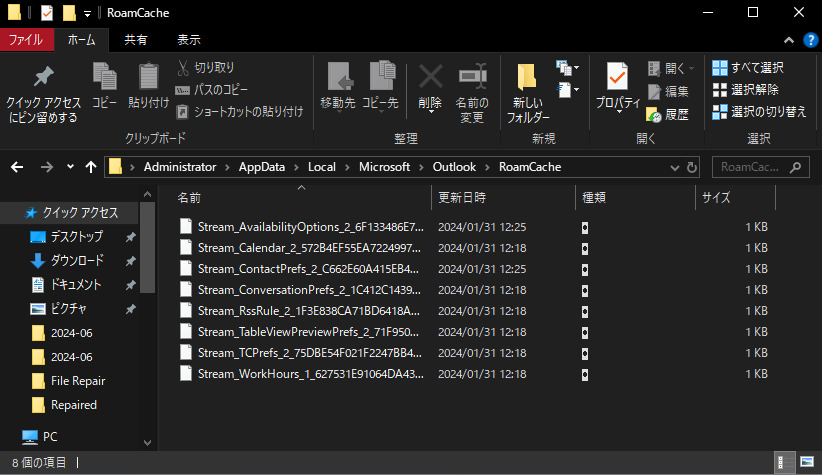The image size is (822, 475).
Task: Open the File (ファイル) tab
Action: pos(26,40)
